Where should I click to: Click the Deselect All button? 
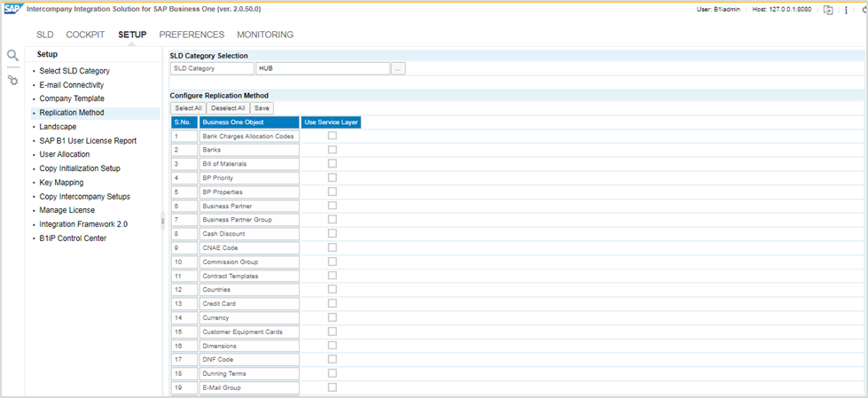[x=228, y=108]
